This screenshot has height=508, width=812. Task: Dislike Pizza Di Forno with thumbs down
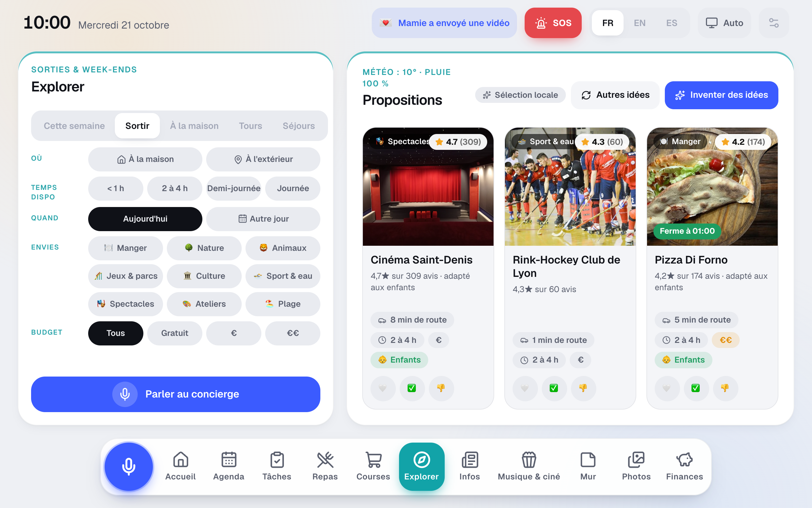point(725,388)
